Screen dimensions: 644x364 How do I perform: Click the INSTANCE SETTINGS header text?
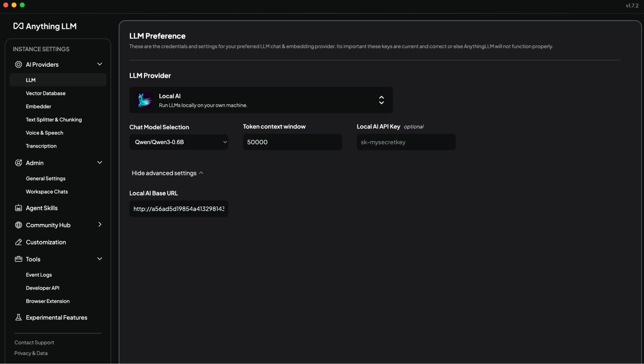(x=41, y=49)
